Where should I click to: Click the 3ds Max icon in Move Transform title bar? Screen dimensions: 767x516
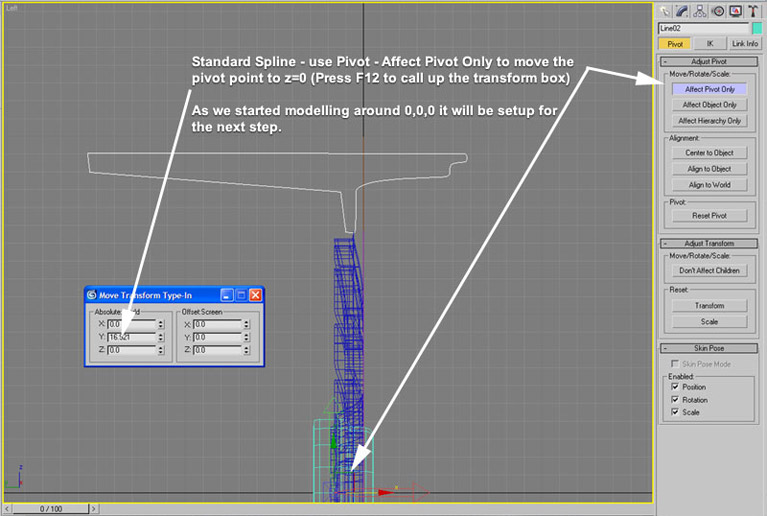pyautogui.click(x=92, y=295)
